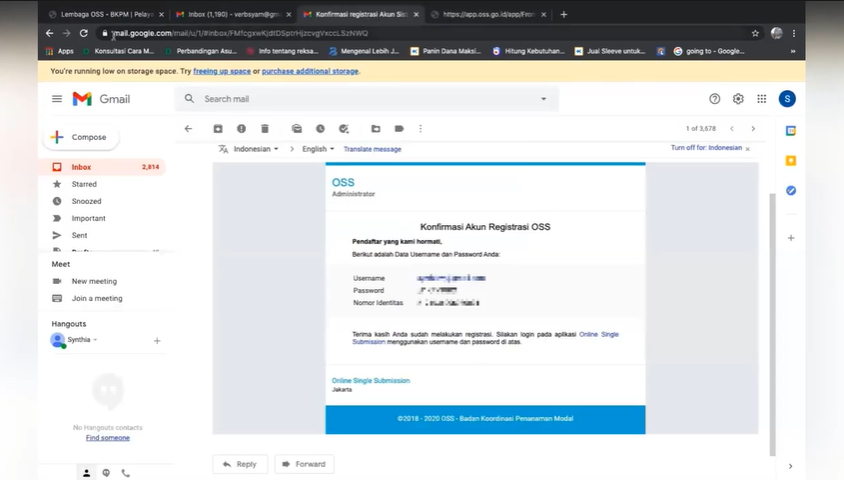844x480 pixels.
Task: Start a new Hangouts chat plus icon
Action: pyautogui.click(x=157, y=341)
